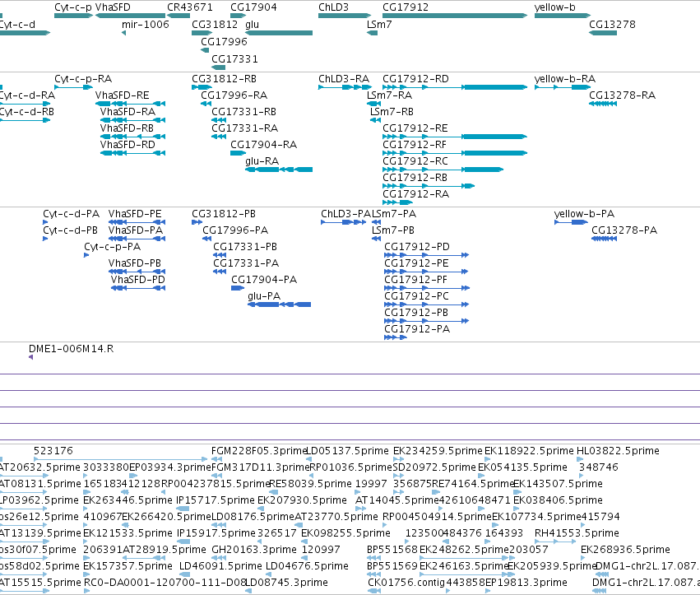This screenshot has height=595, width=700.
Task: Select the Cyt-c-d-PA protein label
Action: click(71, 214)
